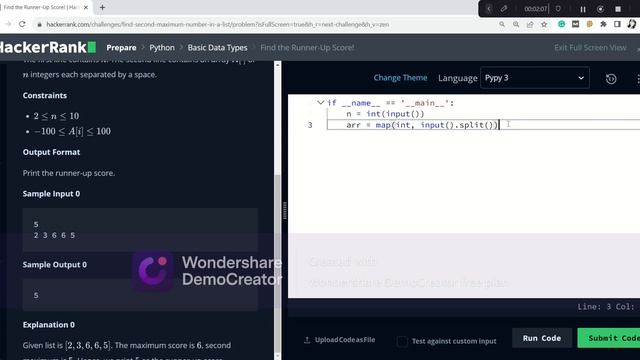Click line 3 arr = map code line
The height and width of the screenshot is (360, 640).
coord(422,125)
